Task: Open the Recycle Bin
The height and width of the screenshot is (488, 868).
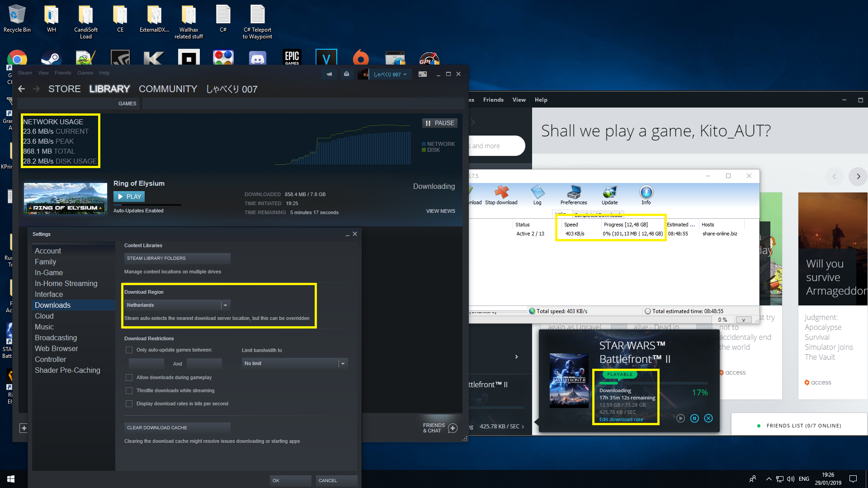Action: (17, 19)
